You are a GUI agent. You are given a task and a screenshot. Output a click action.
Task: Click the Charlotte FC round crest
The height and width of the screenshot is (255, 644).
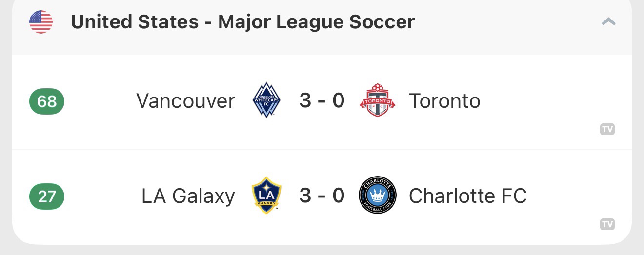[377, 196]
